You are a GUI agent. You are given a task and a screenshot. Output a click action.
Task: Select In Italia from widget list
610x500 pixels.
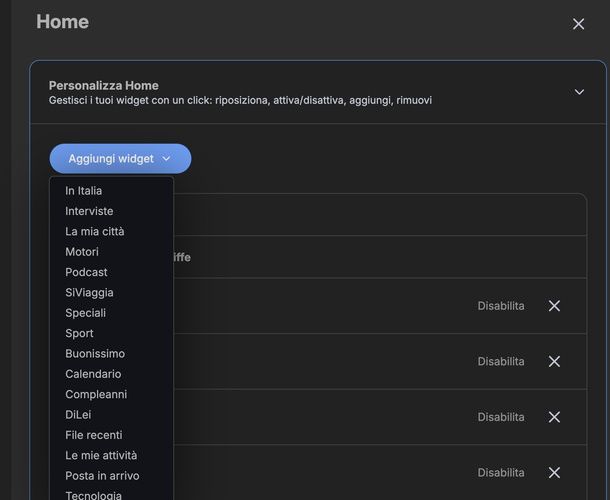[84, 191]
